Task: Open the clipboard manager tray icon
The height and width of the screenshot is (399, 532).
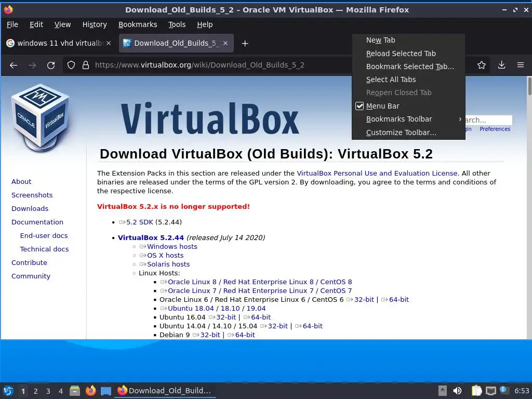Action: pos(476,391)
